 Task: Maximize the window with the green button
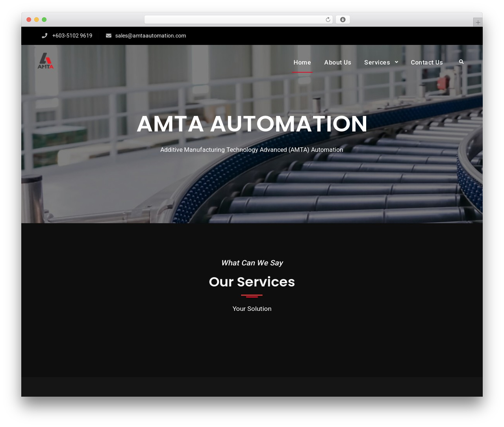tap(44, 20)
